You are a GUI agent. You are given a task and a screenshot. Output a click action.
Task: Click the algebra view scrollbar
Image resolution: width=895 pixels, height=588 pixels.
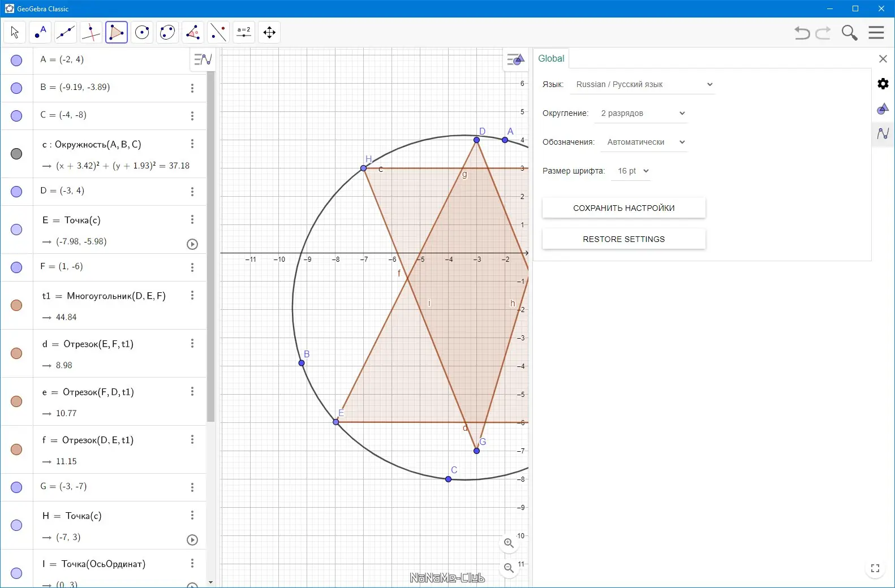click(211, 247)
